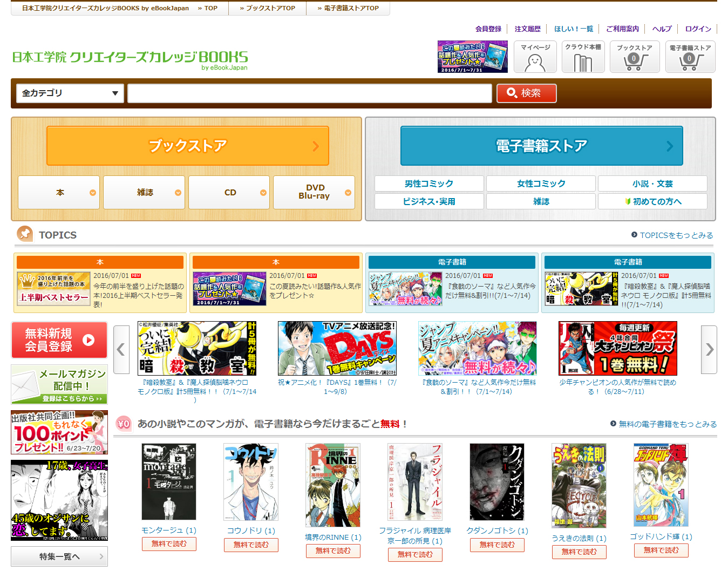
Task: Open the eBook Store cart icon
Action: coord(690,57)
